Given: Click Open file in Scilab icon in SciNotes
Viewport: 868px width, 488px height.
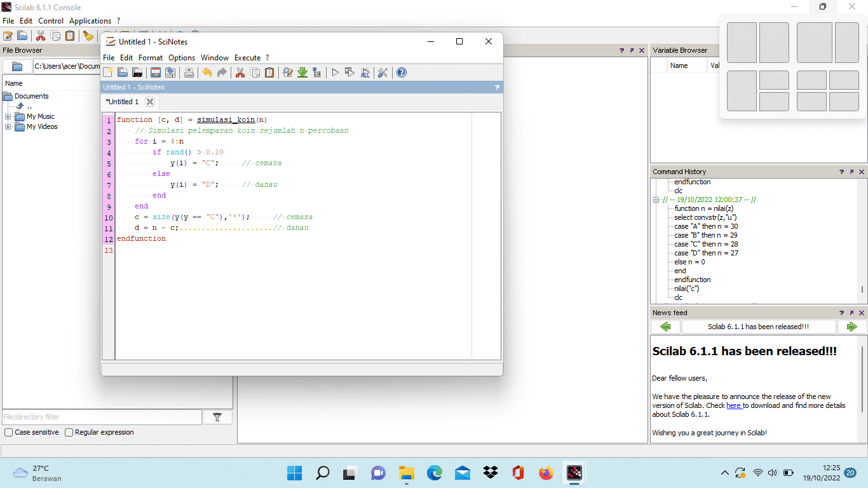Looking at the screenshot, I should tap(137, 72).
